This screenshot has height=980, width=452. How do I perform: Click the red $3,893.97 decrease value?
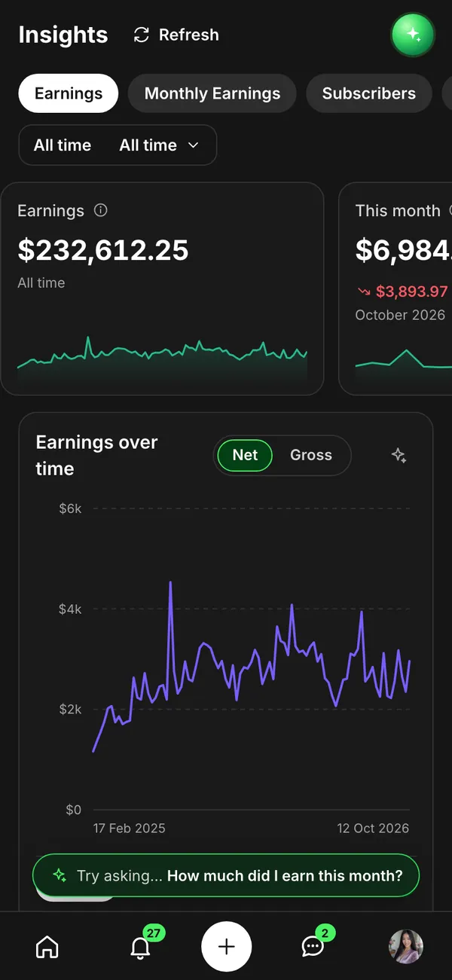pyautogui.click(x=412, y=291)
